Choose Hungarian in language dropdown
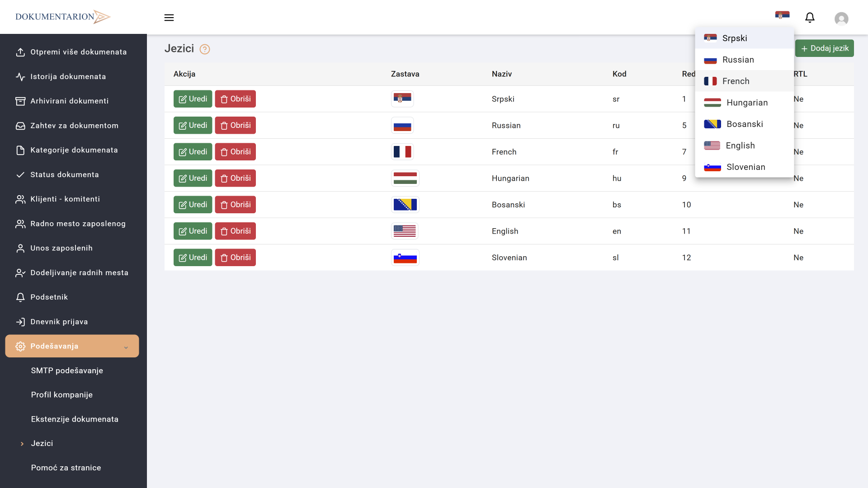The image size is (868, 488). (x=747, y=103)
